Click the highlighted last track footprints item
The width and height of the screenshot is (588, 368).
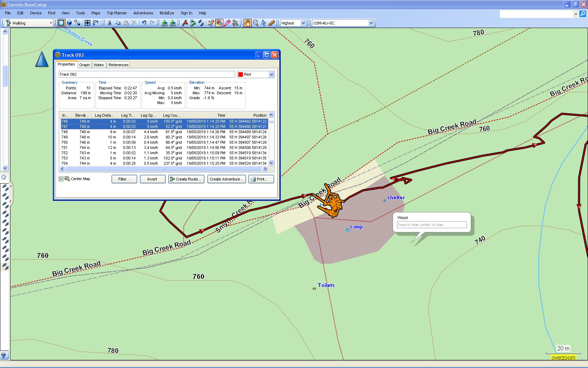[5, 266]
